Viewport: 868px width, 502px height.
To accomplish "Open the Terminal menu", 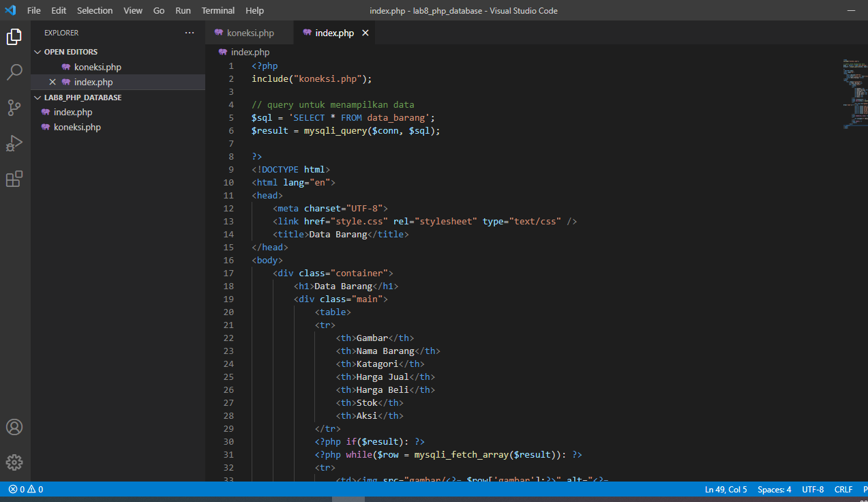I will pos(218,10).
